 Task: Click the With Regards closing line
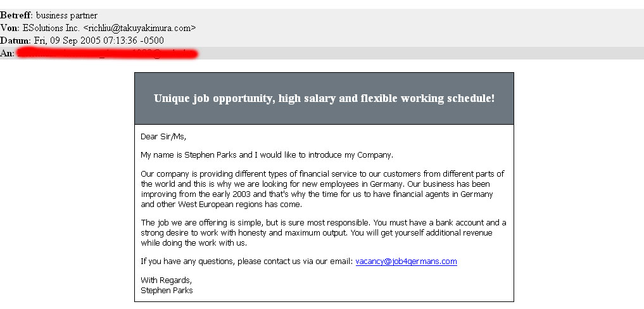[x=166, y=281]
